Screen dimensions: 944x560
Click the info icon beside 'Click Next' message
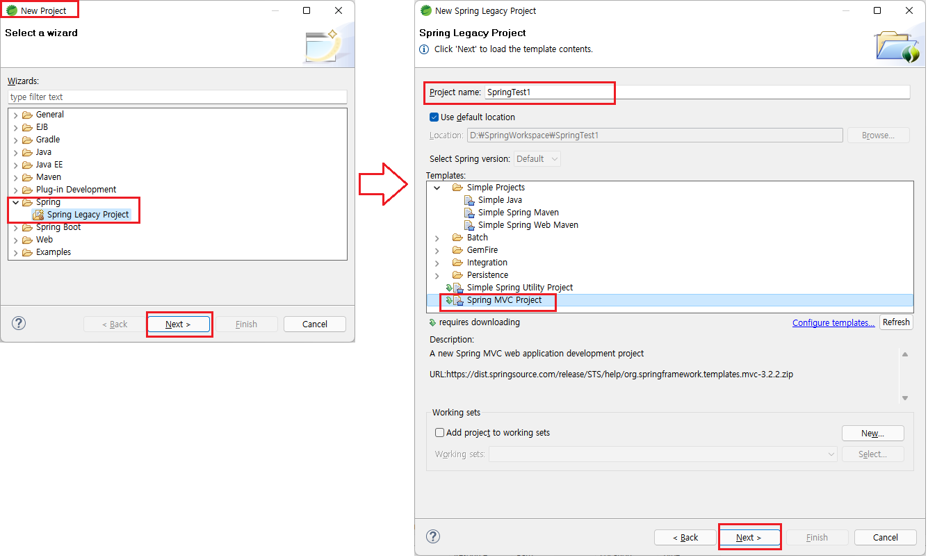(x=424, y=49)
